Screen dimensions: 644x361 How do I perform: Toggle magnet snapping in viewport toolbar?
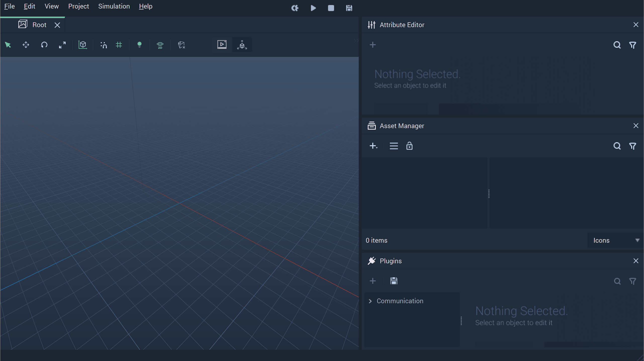104,45
